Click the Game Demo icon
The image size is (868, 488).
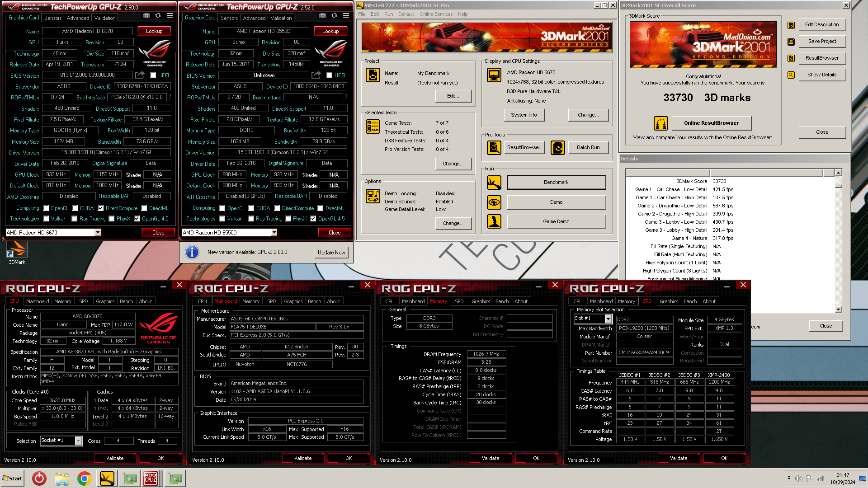pyautogui.click(x=494, y=221)
